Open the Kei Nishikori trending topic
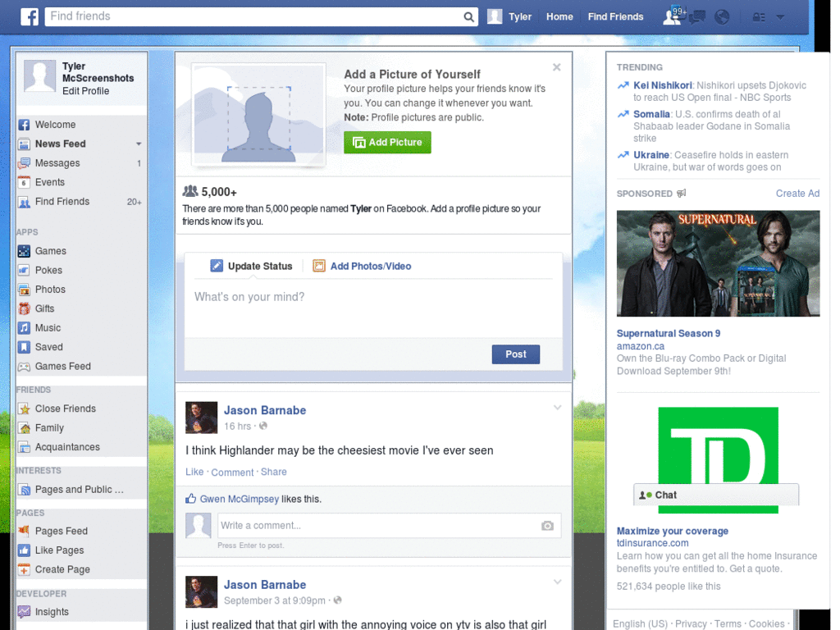Viewport: 840px width, 630px height. coord(663,85)
